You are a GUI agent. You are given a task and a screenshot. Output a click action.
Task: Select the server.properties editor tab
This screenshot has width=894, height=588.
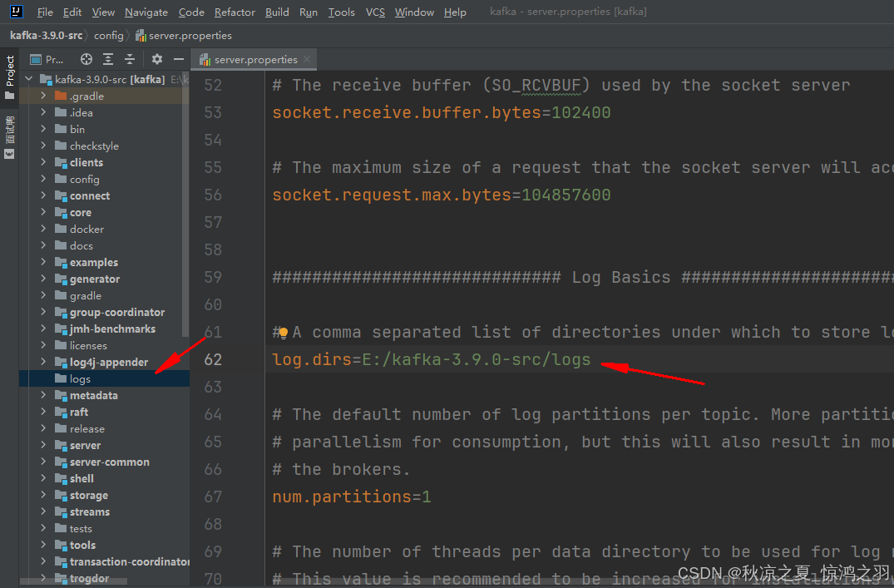pyautogui.click(x=254, y=59)
